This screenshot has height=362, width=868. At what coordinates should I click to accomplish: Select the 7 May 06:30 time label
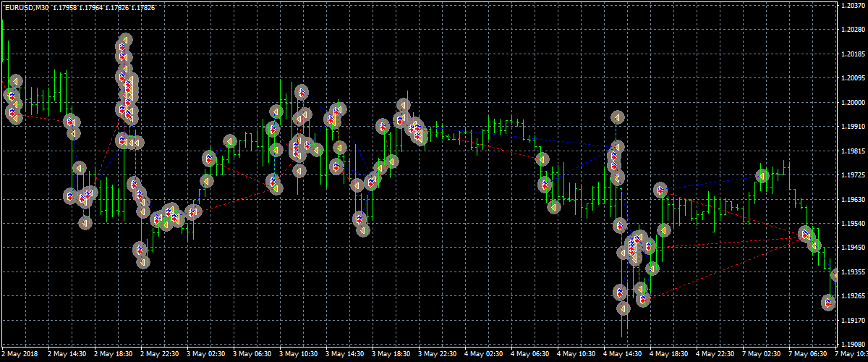tap(808, 355)
